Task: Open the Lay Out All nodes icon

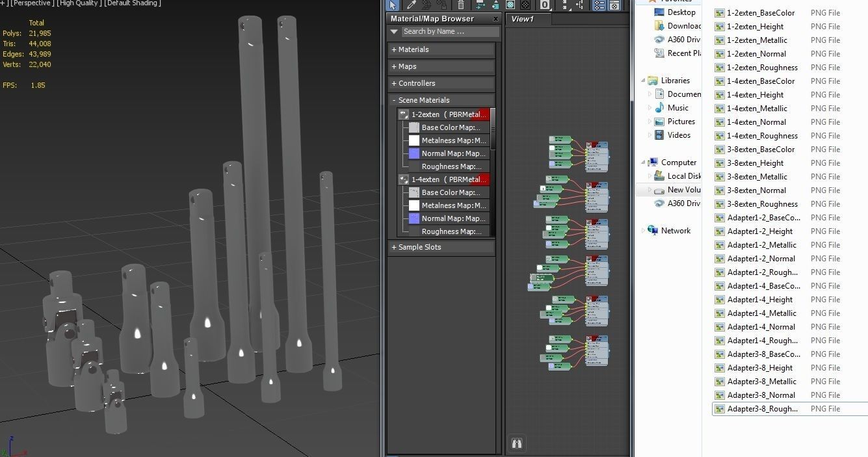Action: tap(564, 7)
